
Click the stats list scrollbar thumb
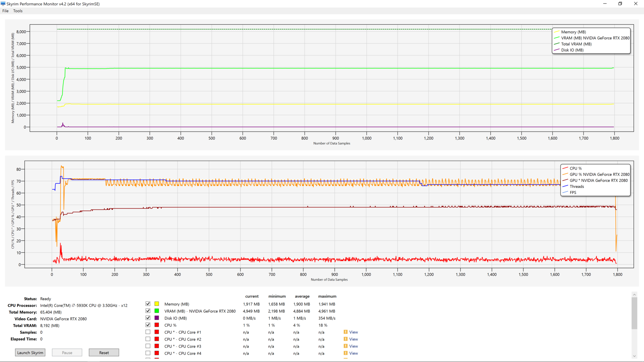coord(634,313)
